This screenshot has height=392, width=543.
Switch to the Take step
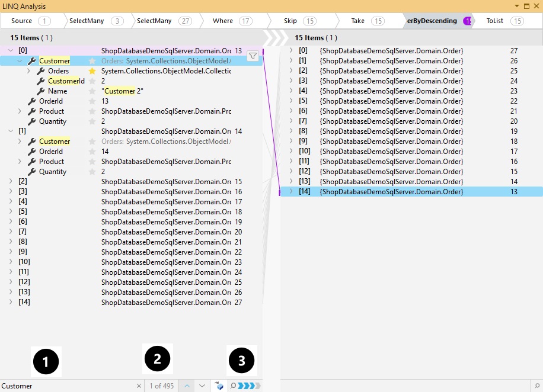368,21
